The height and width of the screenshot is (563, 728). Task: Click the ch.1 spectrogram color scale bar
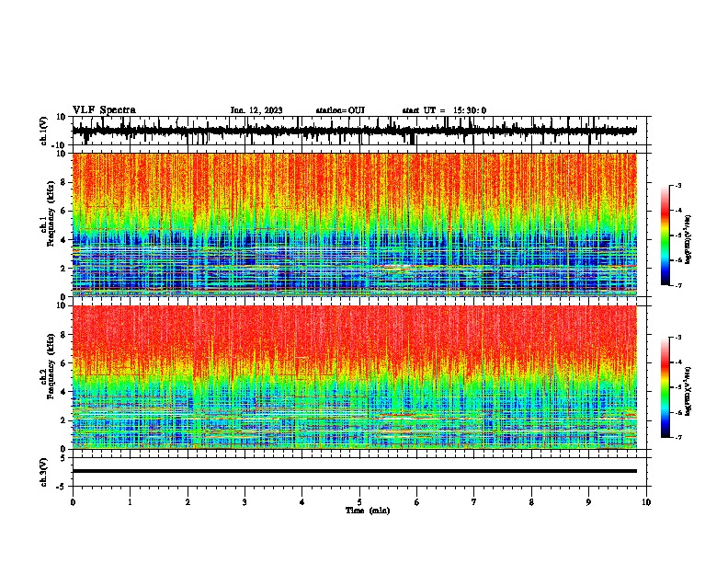pyautogui.click(x=665, y=236)
